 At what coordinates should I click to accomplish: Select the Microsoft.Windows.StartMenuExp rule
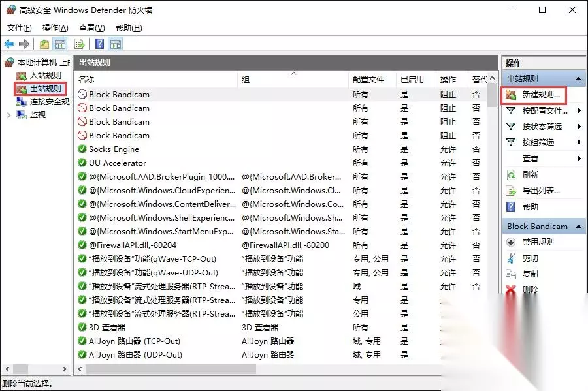point(281,232)
